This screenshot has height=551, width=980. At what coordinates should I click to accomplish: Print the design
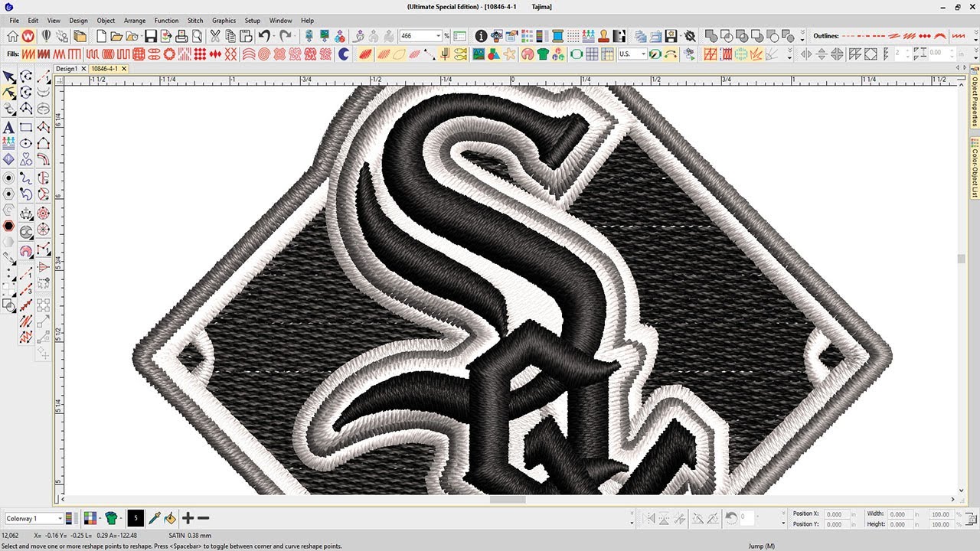[x=181, y=36]
